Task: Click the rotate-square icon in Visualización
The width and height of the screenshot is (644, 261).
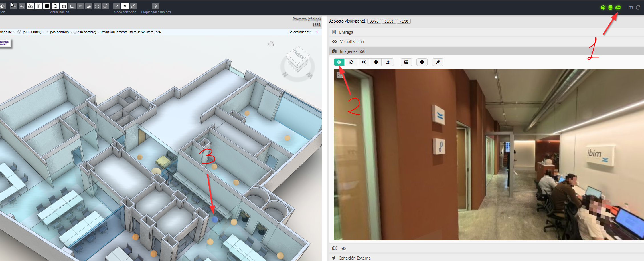Action: pyautogui.click(x=106, y=6)
